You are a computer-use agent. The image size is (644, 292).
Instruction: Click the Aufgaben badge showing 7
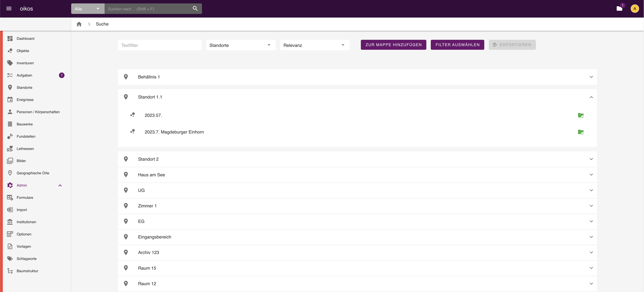tap(62, 75)
